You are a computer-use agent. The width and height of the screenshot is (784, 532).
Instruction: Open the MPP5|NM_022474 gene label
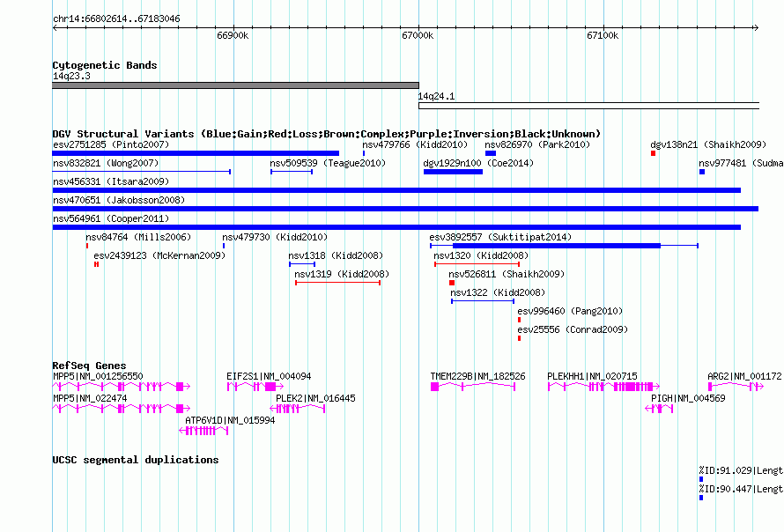coord(90,398)
